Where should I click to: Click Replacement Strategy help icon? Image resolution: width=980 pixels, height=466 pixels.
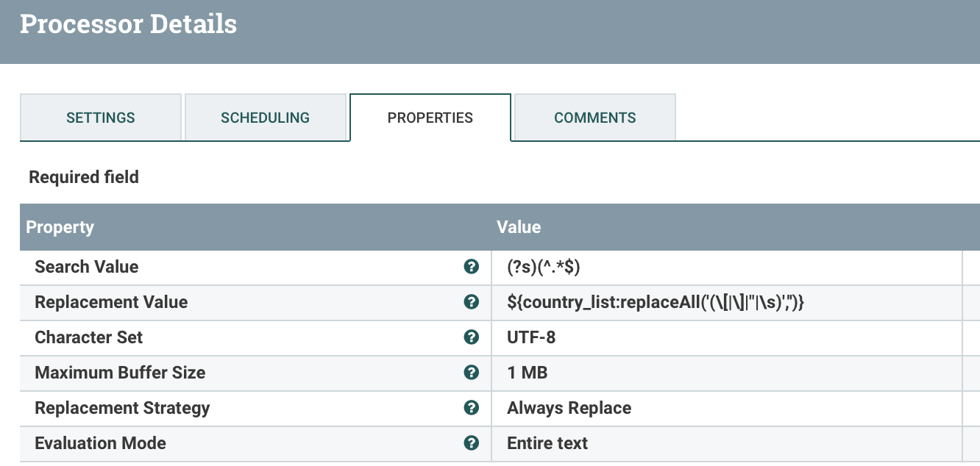pos(472,408)
